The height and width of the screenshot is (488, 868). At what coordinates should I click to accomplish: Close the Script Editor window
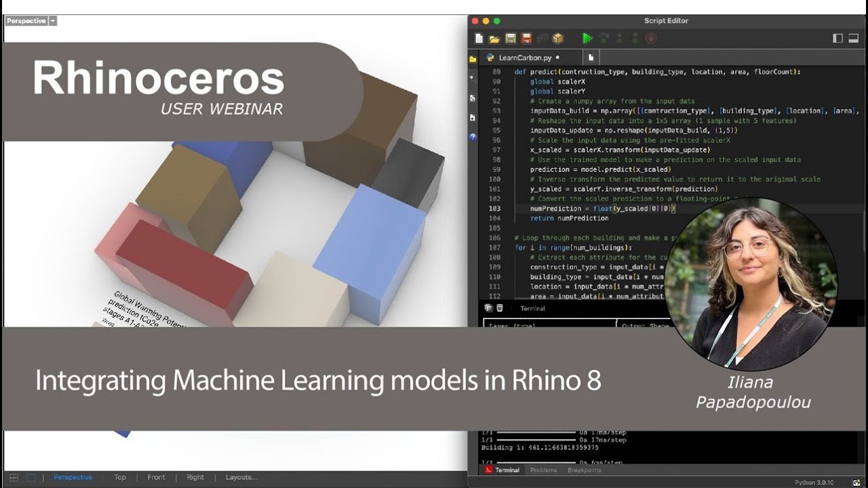pos(475,21)
